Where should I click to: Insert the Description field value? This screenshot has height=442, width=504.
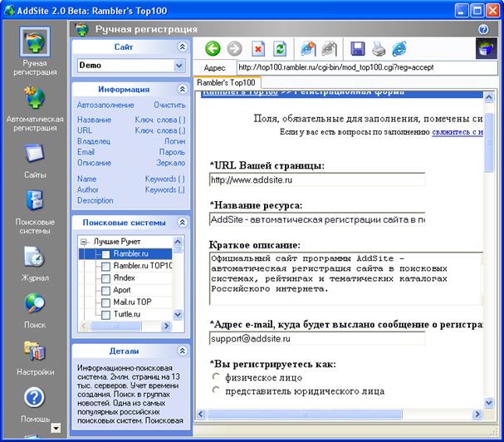[x=95, y=200]
